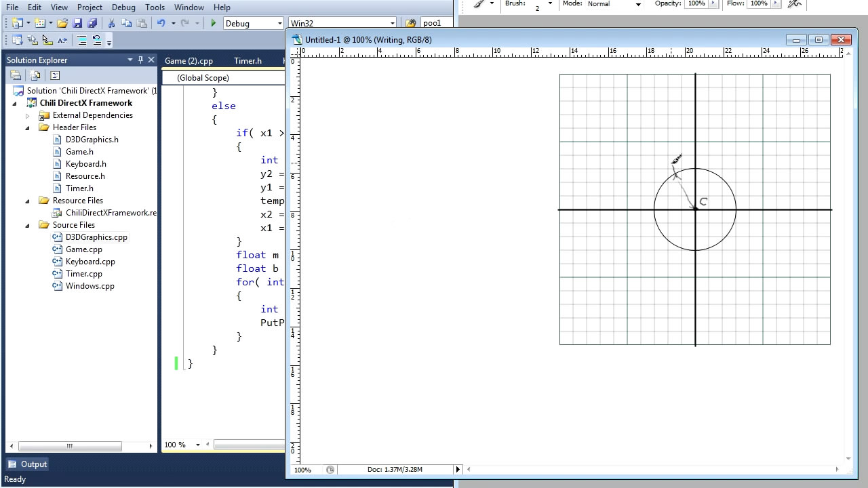Open the Debug menu
Viewport: 868px width, 488px height.
pos(123,7)
